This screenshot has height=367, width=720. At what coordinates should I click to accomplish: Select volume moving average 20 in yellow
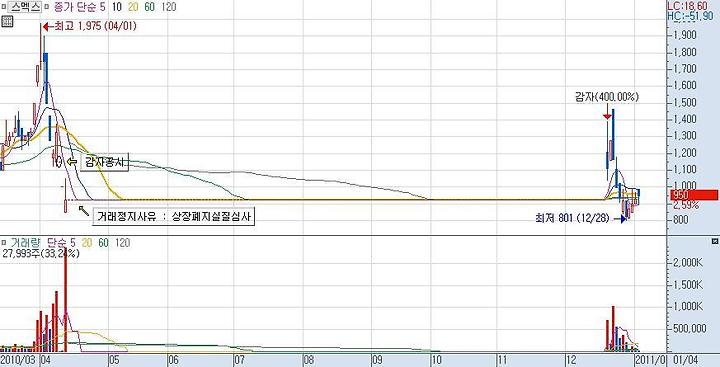pyautogui.click(x=87, y=243)
